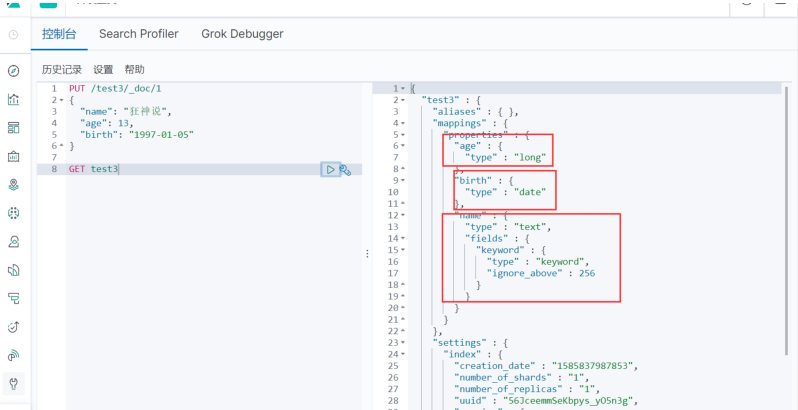798x410 pixels.
Task: Switch to the Search Profiler tab
Action: pyautogui.click(x=138, y=34)
